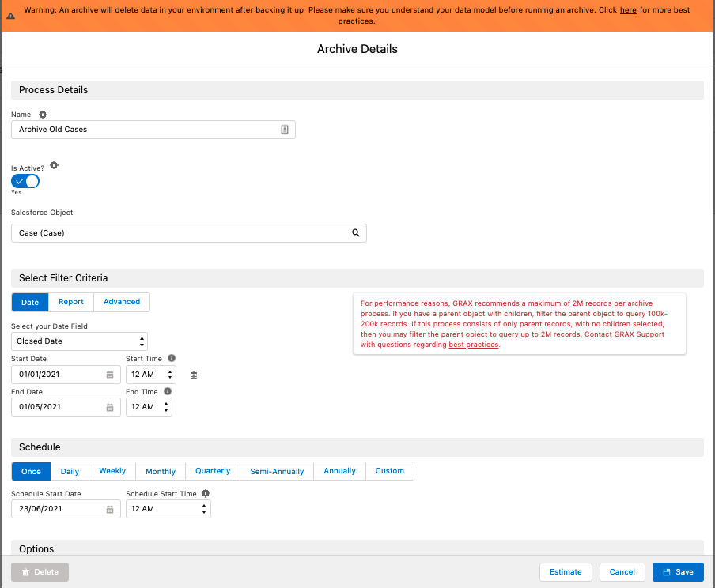The image size is (715, 588).
Task: Click the Process Details section header
Action: pyautogui.click(x=357, y=90)
